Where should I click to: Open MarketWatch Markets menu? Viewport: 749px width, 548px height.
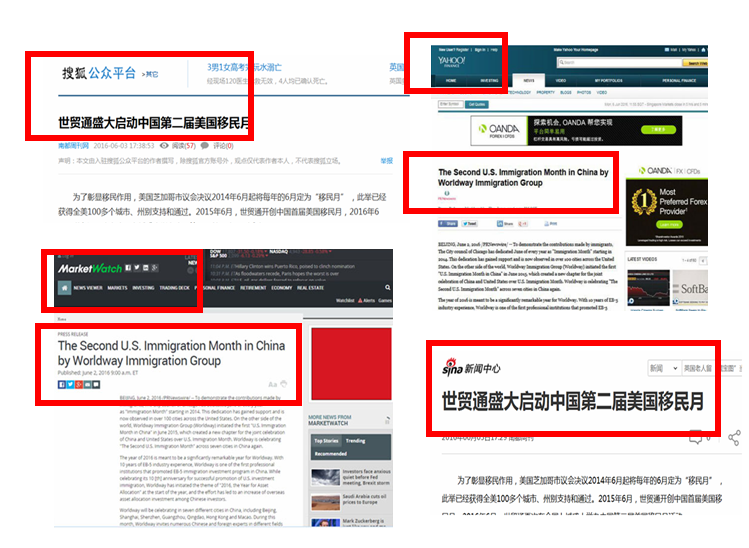[117, 288]
